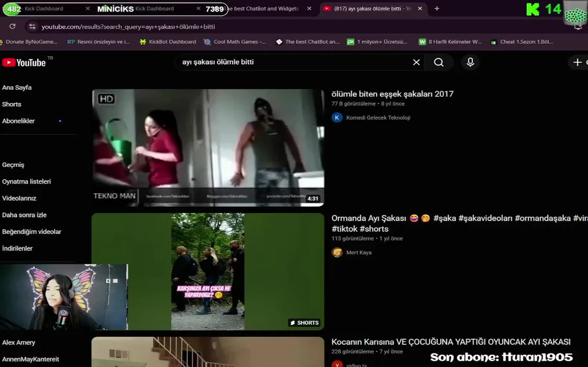Open Beğendiğim videolar in sidebar

(32, 232)
